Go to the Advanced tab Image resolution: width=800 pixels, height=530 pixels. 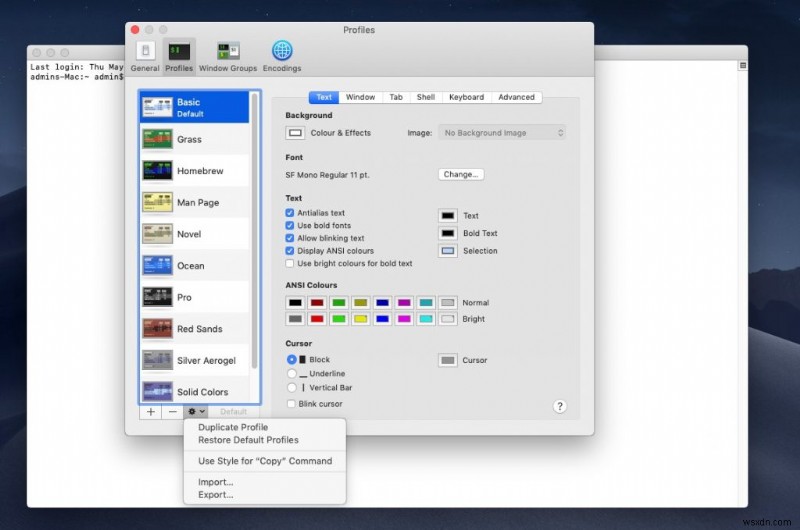[x=516, y=97]
